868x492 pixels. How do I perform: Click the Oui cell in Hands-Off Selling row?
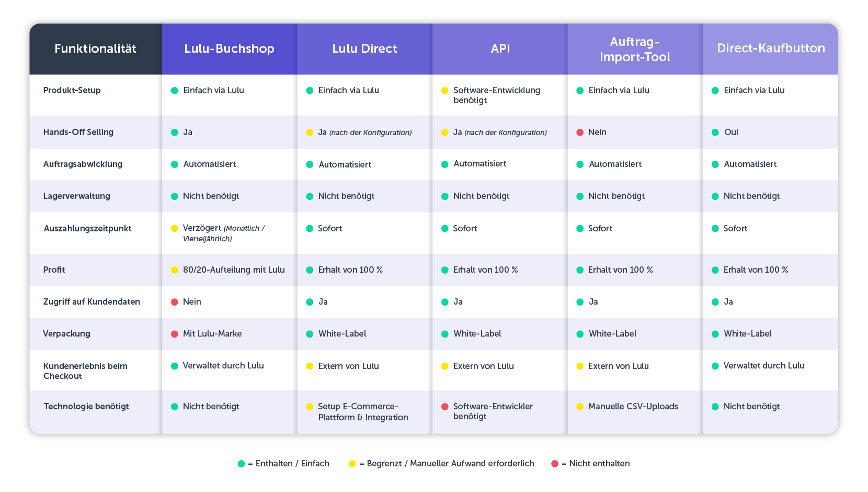(x=731, y=132)
